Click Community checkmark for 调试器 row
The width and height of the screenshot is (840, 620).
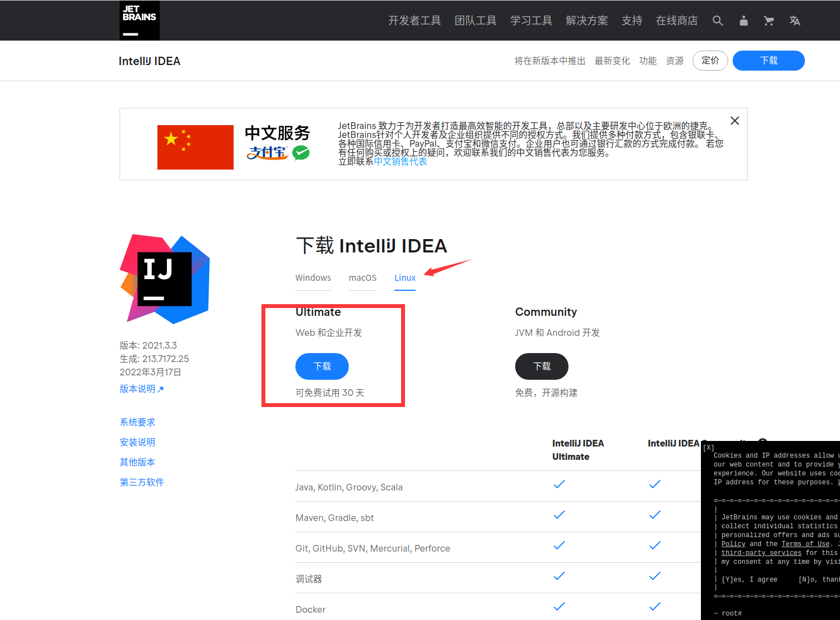coord(655,576)
